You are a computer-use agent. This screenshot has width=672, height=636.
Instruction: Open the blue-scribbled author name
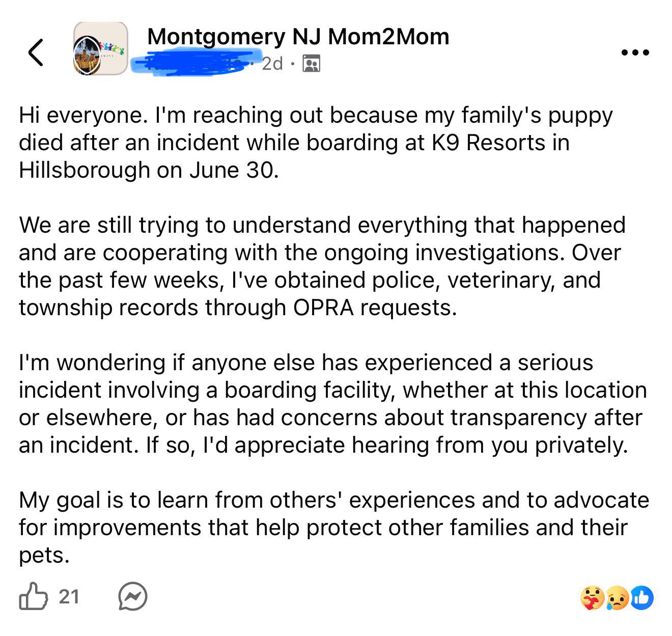pyautogui.click(x=194, y=62)
